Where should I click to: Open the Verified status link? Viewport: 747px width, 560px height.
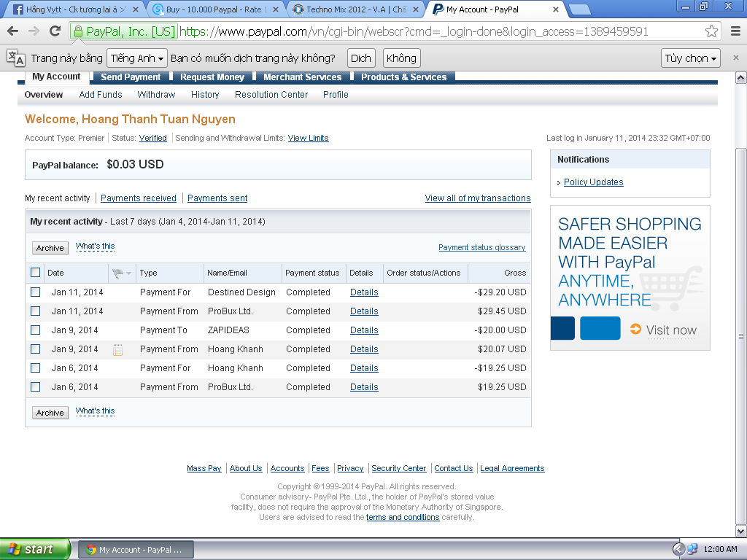tap(153, 138)
